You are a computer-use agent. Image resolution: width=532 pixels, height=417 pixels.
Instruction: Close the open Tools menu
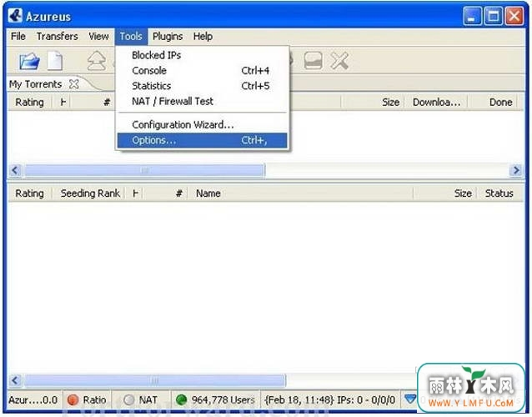[131, 37]
